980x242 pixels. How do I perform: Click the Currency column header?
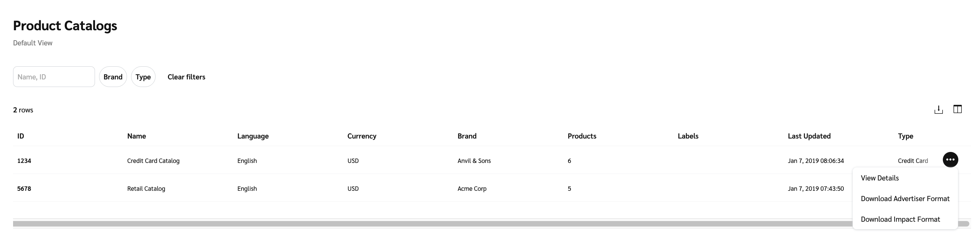click(361, 136)
